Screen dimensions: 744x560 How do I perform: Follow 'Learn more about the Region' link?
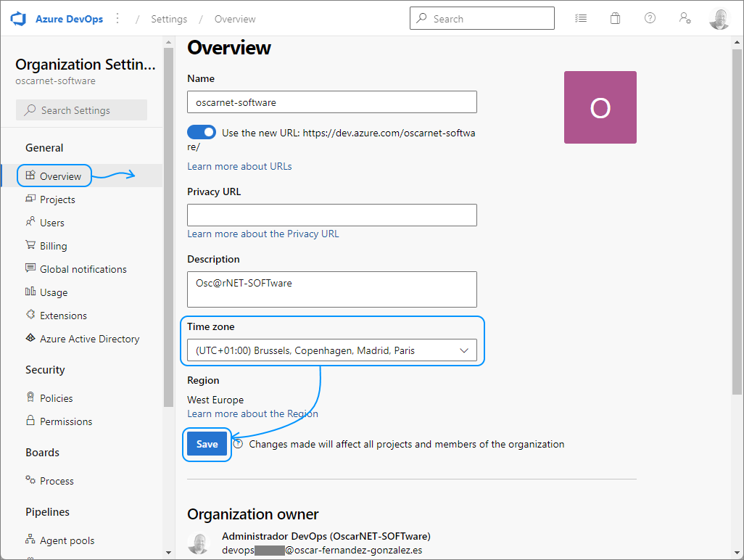pyautogui.click(x=252, y=413)
